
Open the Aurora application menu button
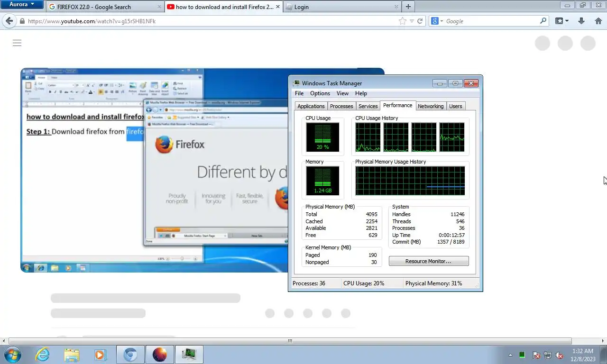[22, 5]
